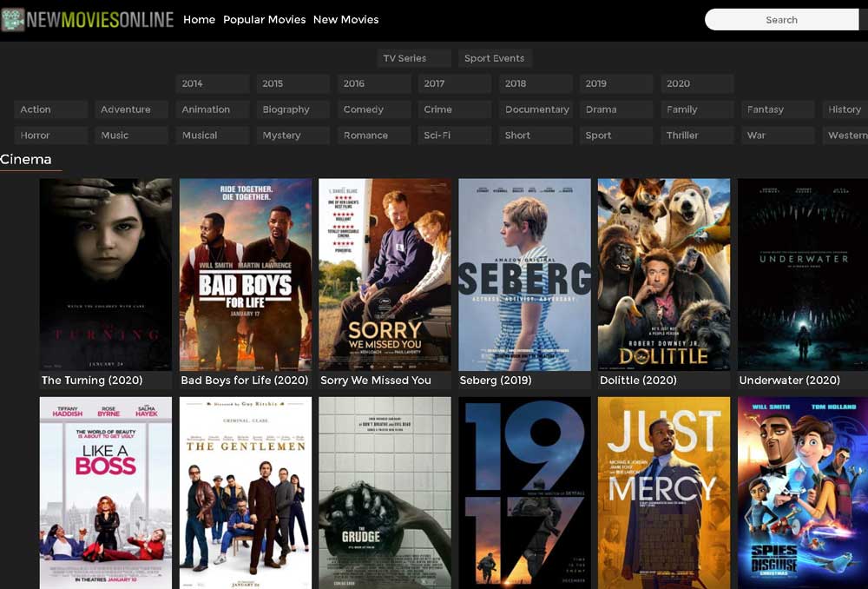Filter movies by year 2014
This screenshot has width=868, height=589.
213,83
